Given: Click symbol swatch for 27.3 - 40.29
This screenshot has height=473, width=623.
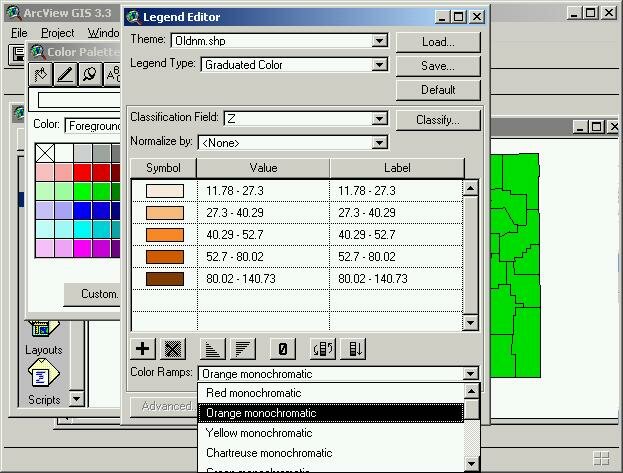Looking at the screenshot, I should pos(165,213).
